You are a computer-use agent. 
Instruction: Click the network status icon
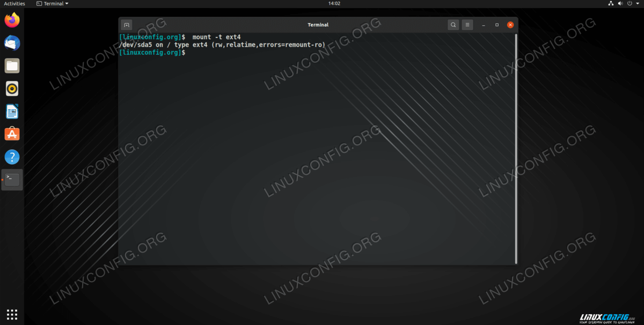coord(611,4)
